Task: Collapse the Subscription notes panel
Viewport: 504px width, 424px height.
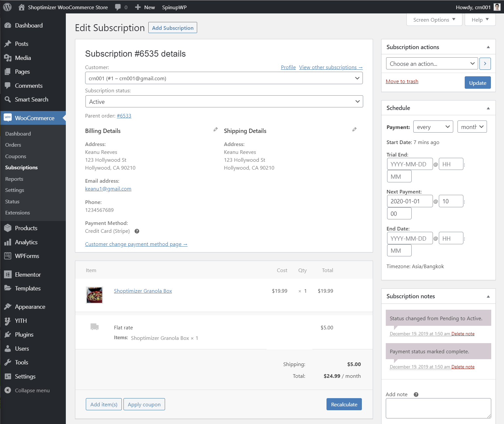Action: coord(488,296)
